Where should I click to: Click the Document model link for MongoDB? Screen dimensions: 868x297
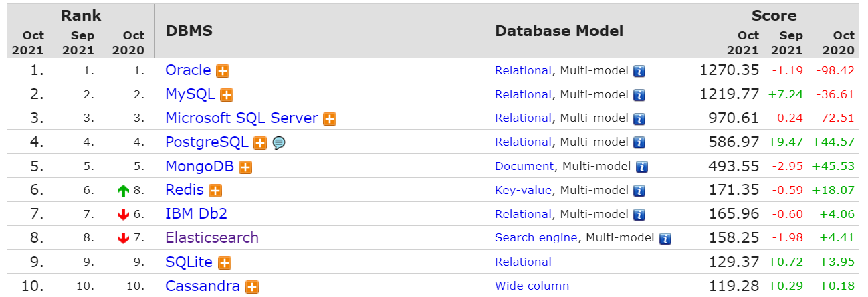[x=524, y=166]
